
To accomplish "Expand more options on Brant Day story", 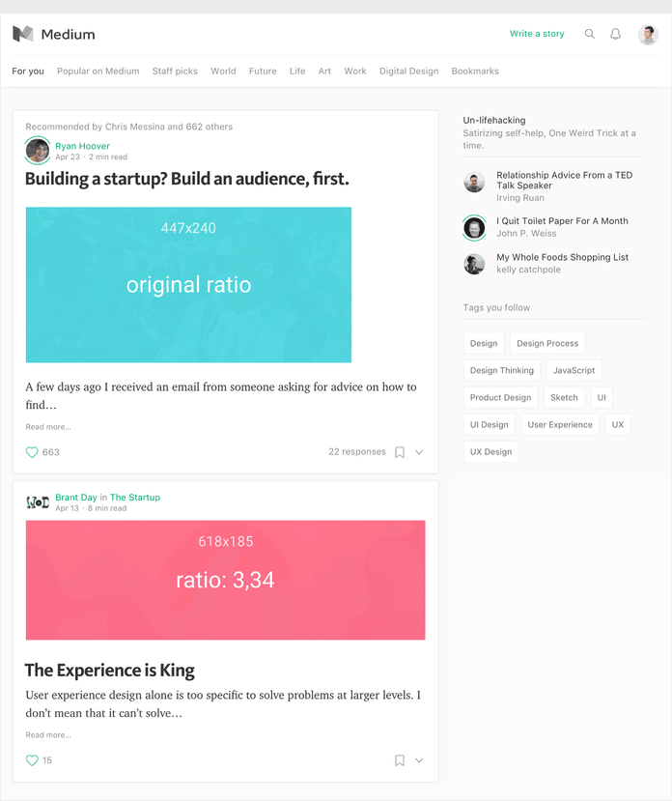I will click(x=419, y=760).
